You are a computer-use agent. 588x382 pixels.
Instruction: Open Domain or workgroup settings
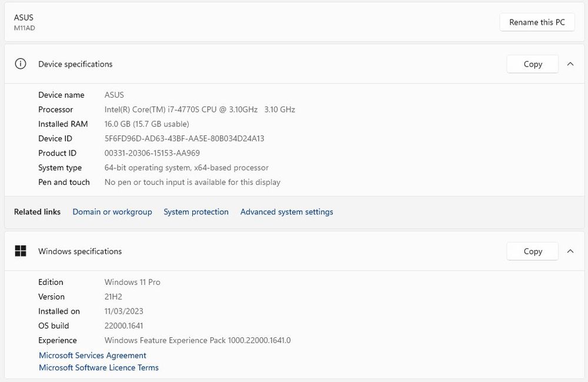pos(112,211)
